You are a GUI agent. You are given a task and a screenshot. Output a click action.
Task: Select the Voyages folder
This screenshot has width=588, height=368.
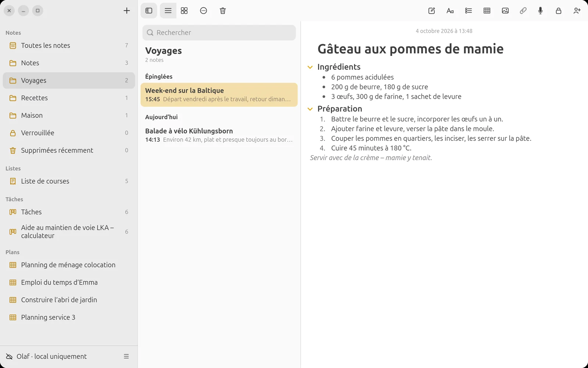69,80
